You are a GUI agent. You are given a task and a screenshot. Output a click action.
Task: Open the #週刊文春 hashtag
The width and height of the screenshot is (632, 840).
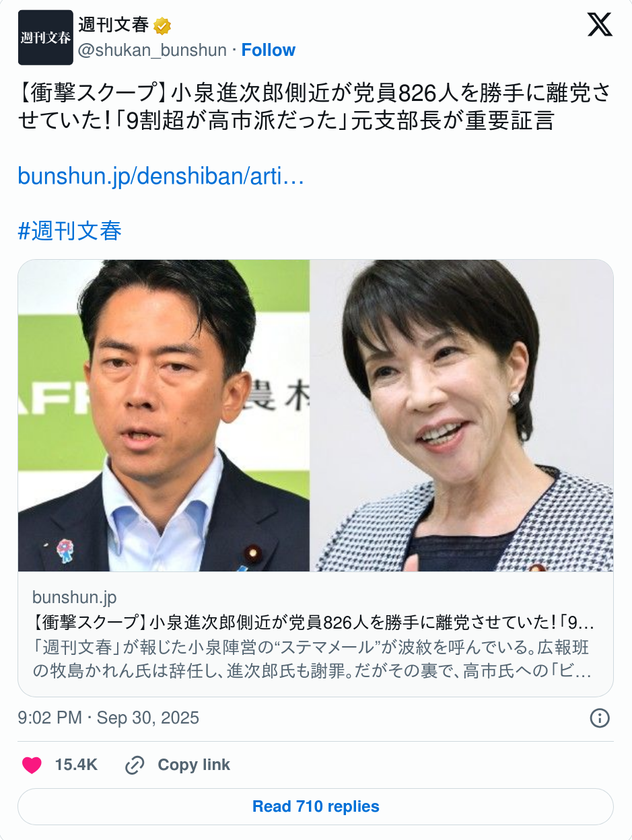70,231
